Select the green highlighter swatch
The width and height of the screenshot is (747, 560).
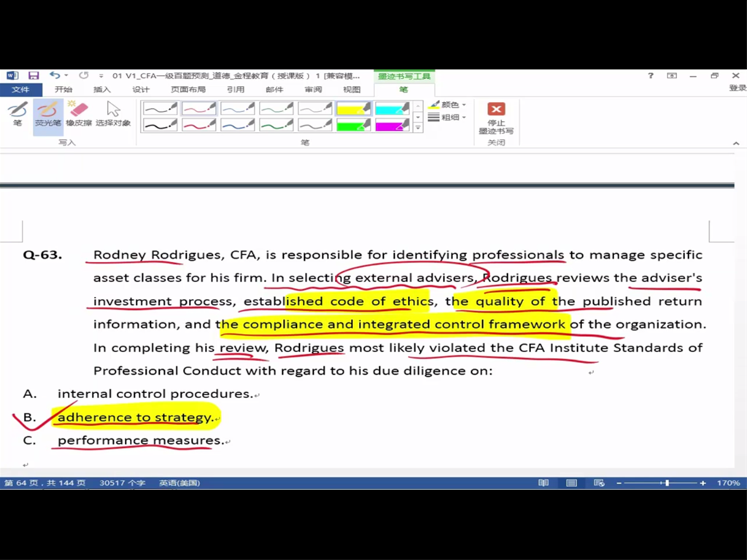click(353, 125)
